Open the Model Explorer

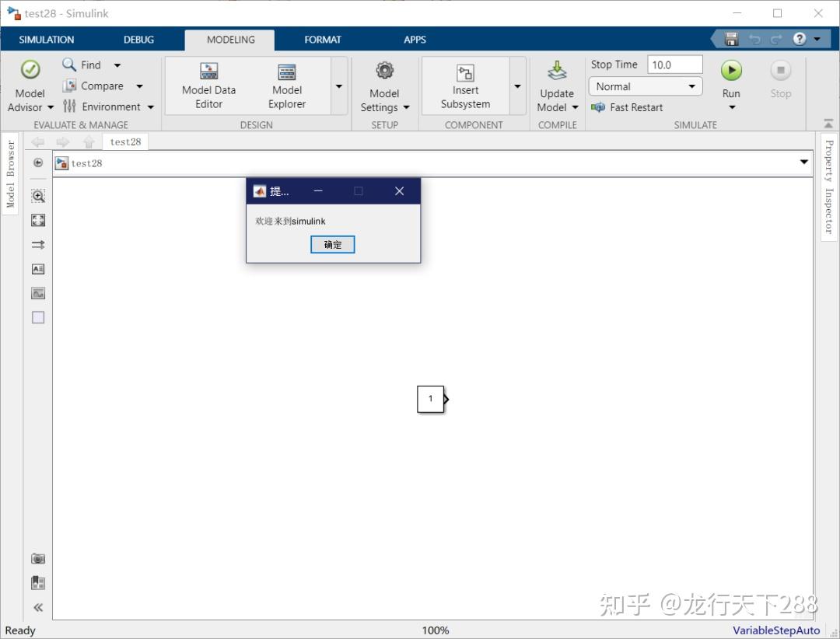[286, 86]
